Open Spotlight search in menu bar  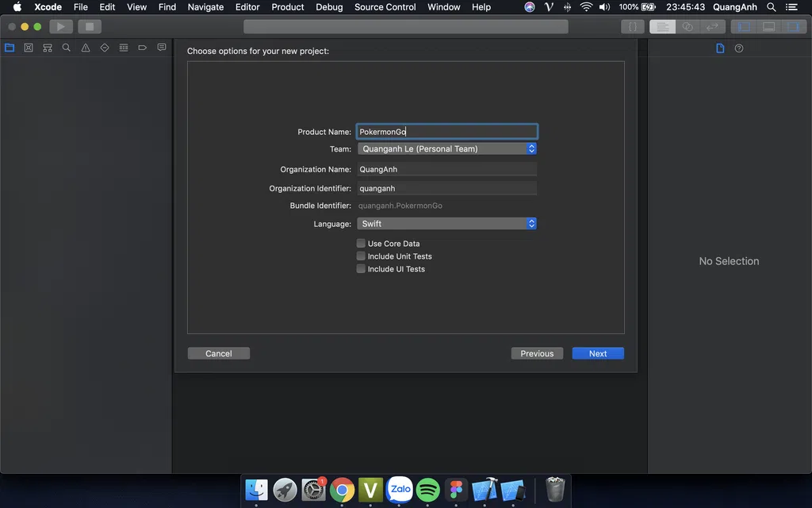(771, 7)
